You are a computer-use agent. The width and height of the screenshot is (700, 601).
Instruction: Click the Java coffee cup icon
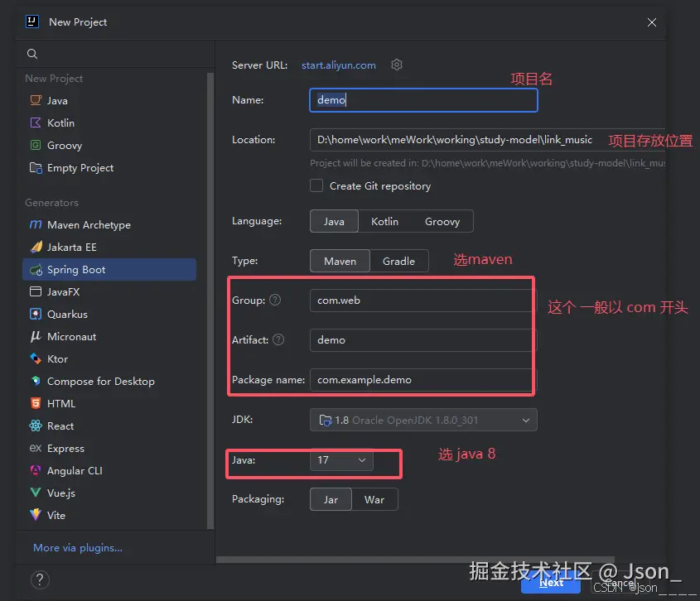pyautogui.click(x=36, y=100)
